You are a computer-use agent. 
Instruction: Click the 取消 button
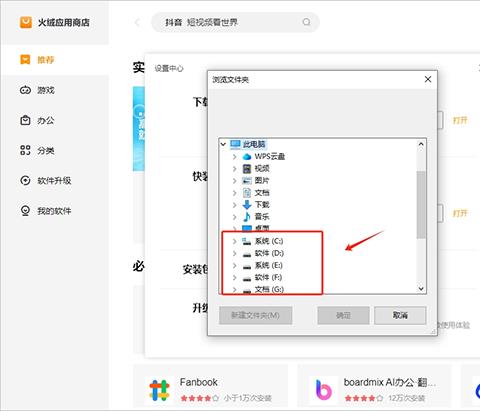(x=400, y=315)
